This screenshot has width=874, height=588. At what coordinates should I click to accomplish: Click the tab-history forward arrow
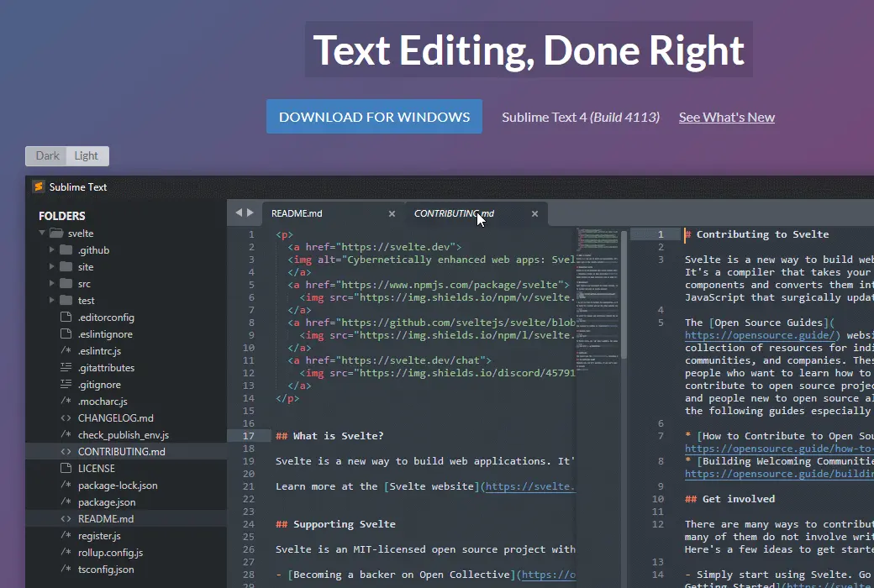(x=250, y=213)
